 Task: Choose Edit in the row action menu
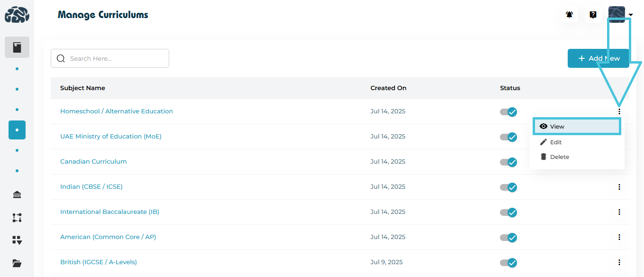click(555, 142)
